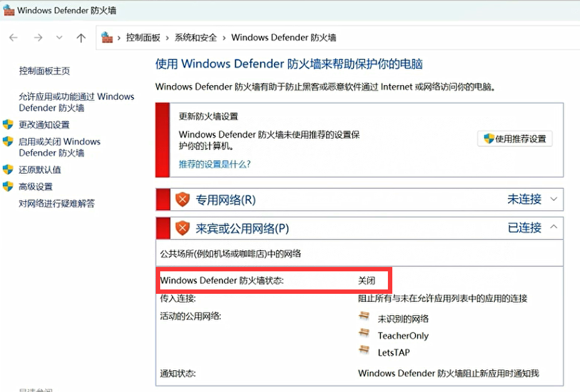580x392 pixels.
Task: Click the firewall icon in the title bar
Action: (9, 10)
